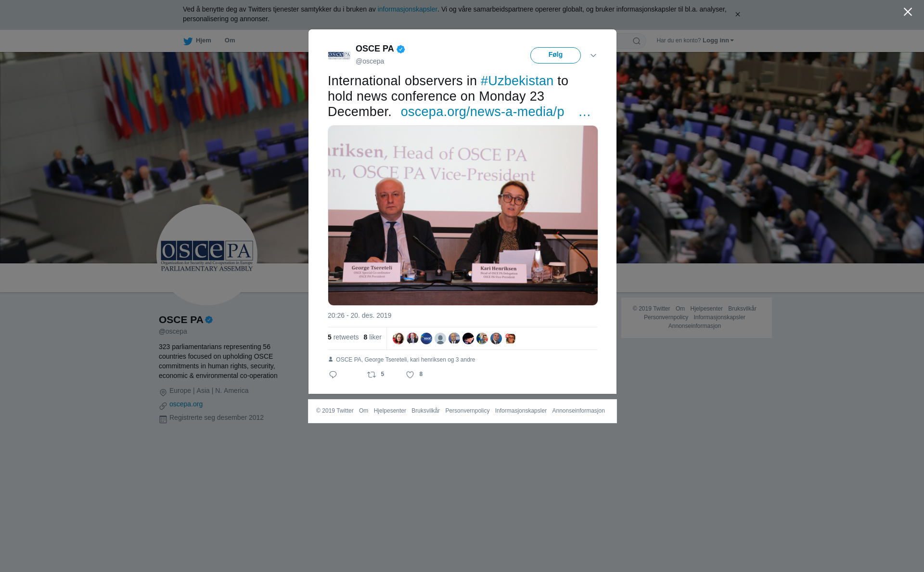Screen dimensions: 924x572
Task: Open the Om tab in top navigation
Action: [230, 40]
